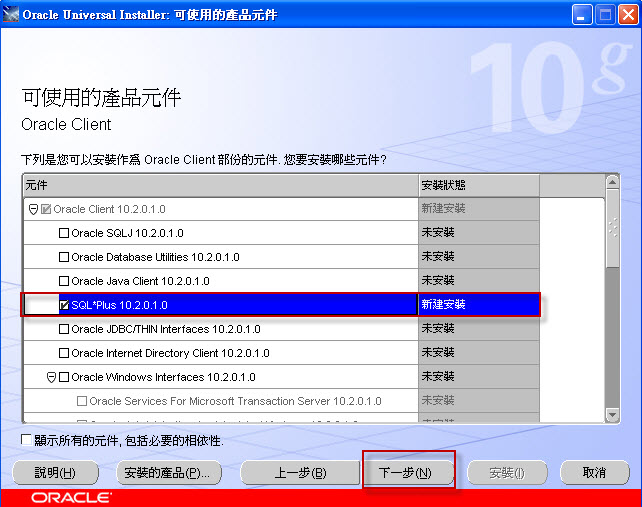The width and height of the screenshot is (642, 507).
Task: Select Oracle Windows Interfaces 10.2.0.1.0 row text
Action: [163, 377]
